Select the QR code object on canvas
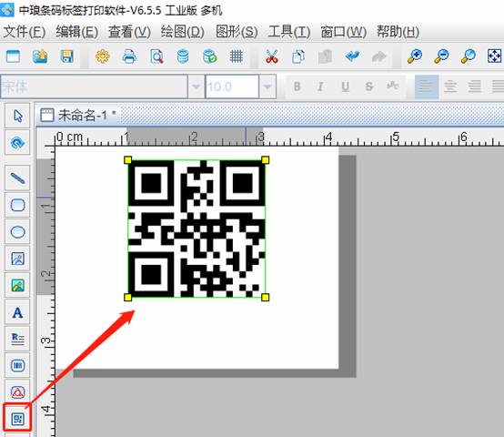This screenshot has width=504, height=437. [197, 229]
